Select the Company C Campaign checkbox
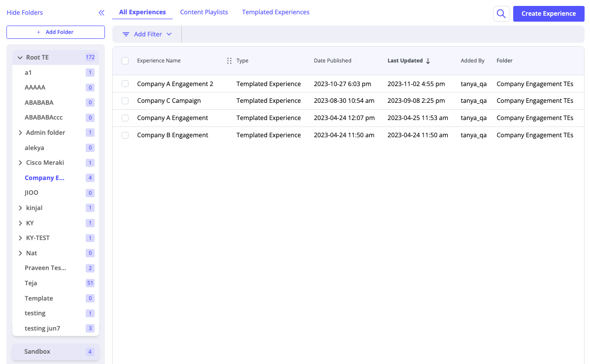The height and width of the screenshot is (364, 590). (x=125, y=101)
